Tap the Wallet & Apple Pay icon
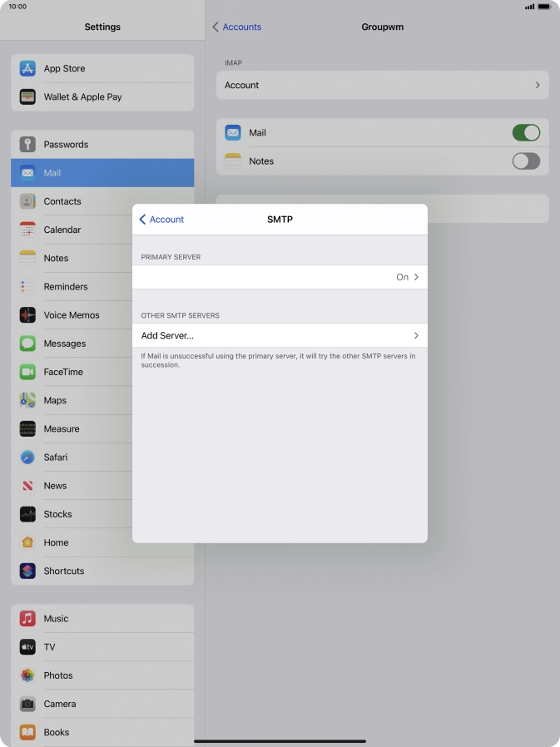The width and height of the screenshot is (560, 747). point(27,96)
